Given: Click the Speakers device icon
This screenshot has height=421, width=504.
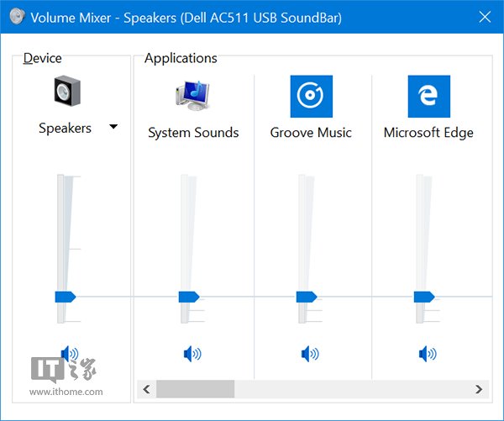Looking at the screenshot, I should pos(67,91).
